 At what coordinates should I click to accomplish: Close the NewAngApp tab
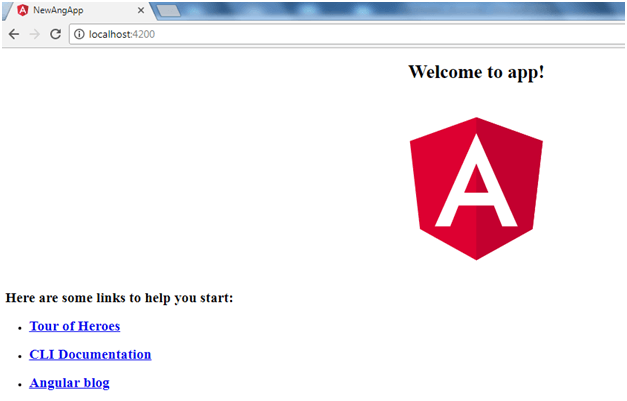[x=141, y=10]
